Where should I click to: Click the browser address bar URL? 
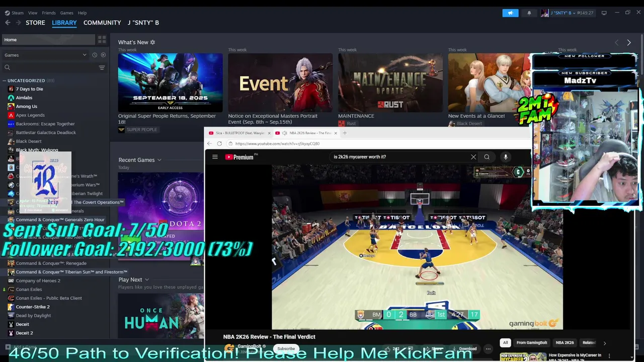pos(277,144)
